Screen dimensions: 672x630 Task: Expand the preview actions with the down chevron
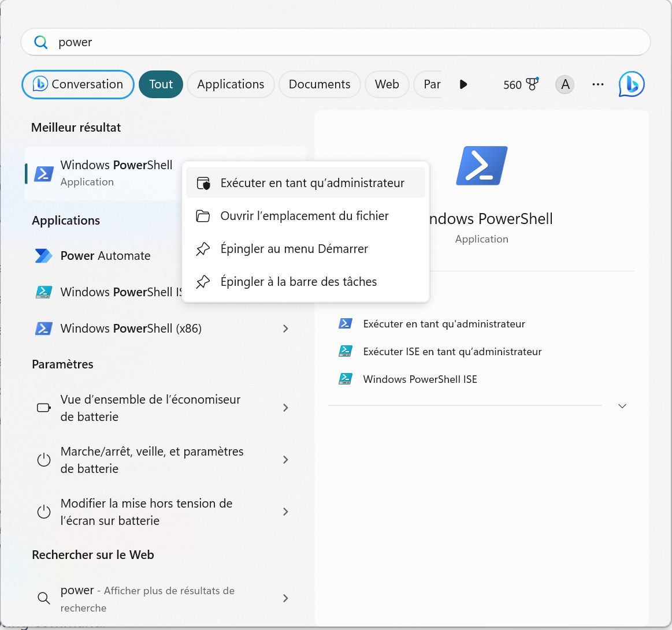(622, 405)
